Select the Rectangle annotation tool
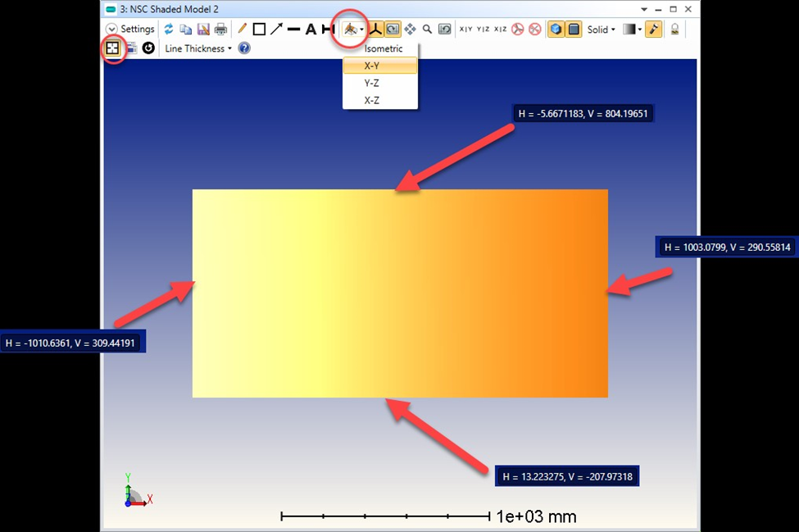This screenshot has width=799, height=532. pos(259,29)
